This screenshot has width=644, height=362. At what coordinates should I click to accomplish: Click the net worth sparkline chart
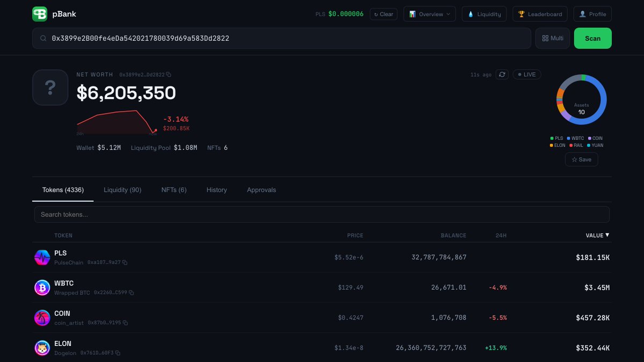click(x=116, y=123)
